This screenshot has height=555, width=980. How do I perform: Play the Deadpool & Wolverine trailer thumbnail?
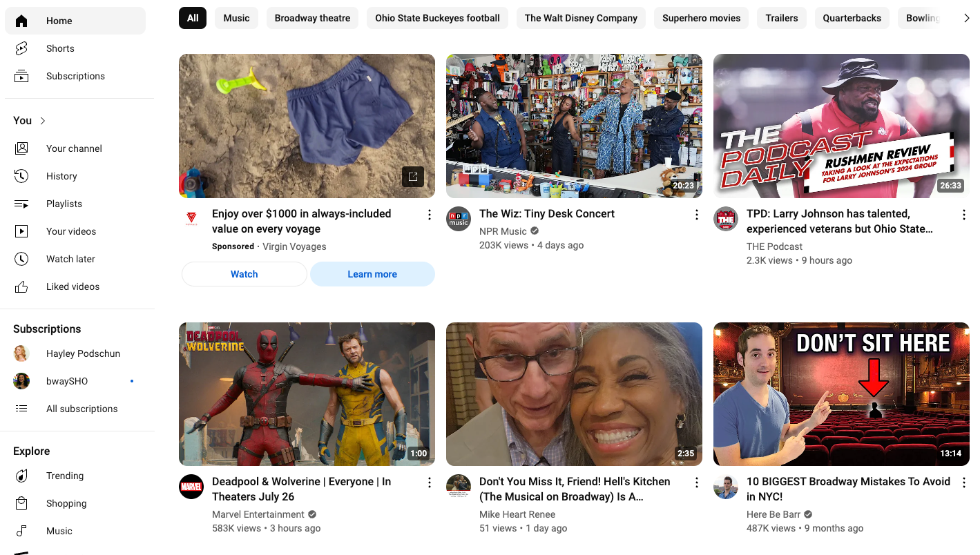[307, 394]
